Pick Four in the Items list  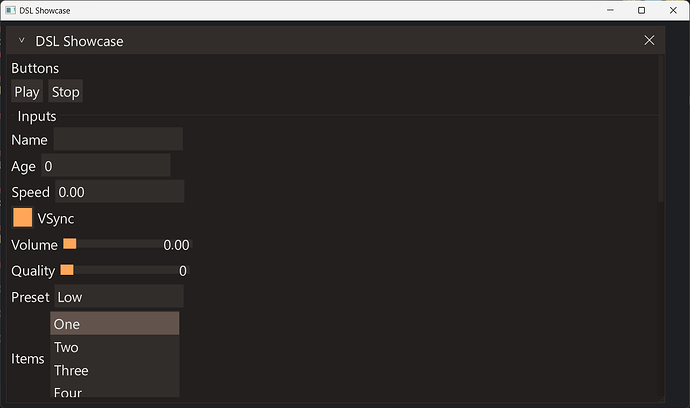point(114,392)
